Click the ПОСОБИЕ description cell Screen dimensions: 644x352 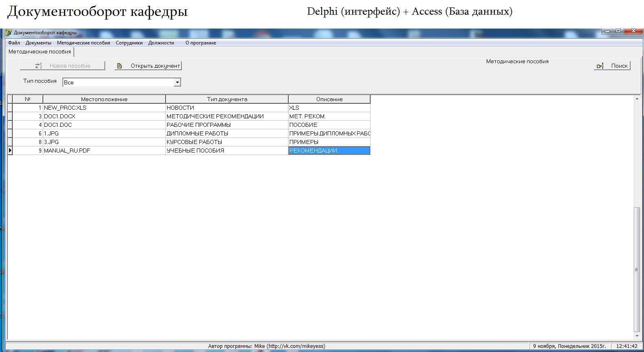click(329, 125)
